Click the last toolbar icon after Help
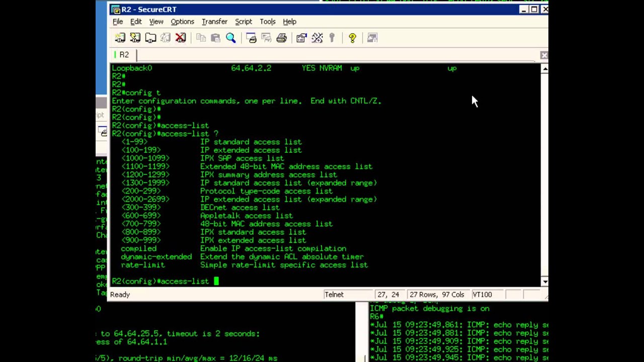 click(x=372, y=38)
